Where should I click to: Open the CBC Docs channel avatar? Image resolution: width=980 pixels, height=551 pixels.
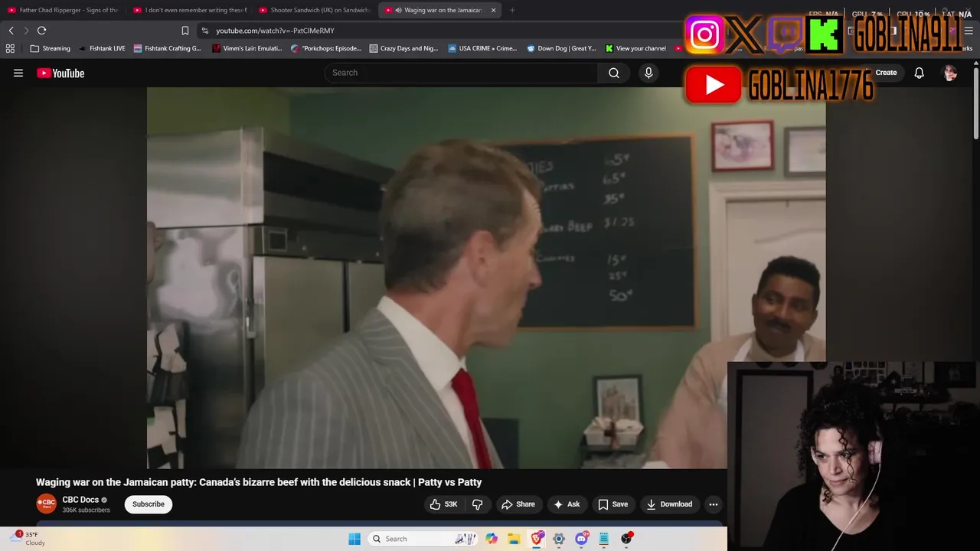pyautogui.click(x=46, y=504)
